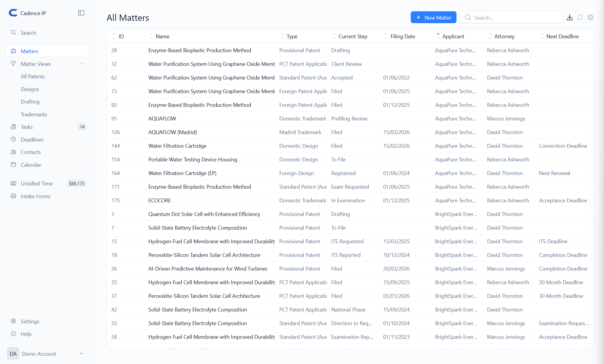Open matter 95 AQUAFLOW
The width and height of the screenshot is (604, 364).
tap(350, 118)
